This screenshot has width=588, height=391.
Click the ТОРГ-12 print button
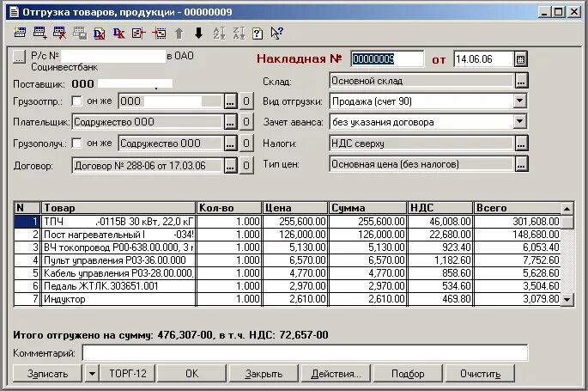point(128,374)
